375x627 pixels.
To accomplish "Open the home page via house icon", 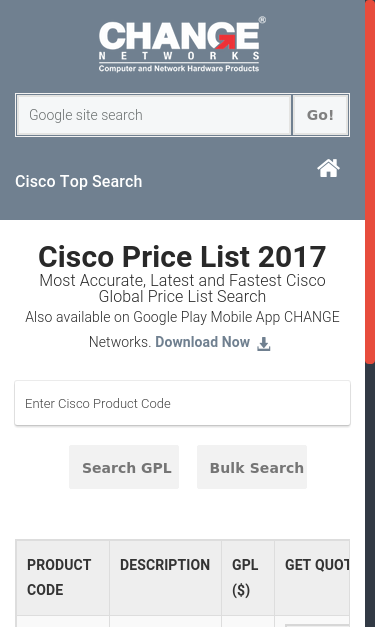I will point(328,168).
